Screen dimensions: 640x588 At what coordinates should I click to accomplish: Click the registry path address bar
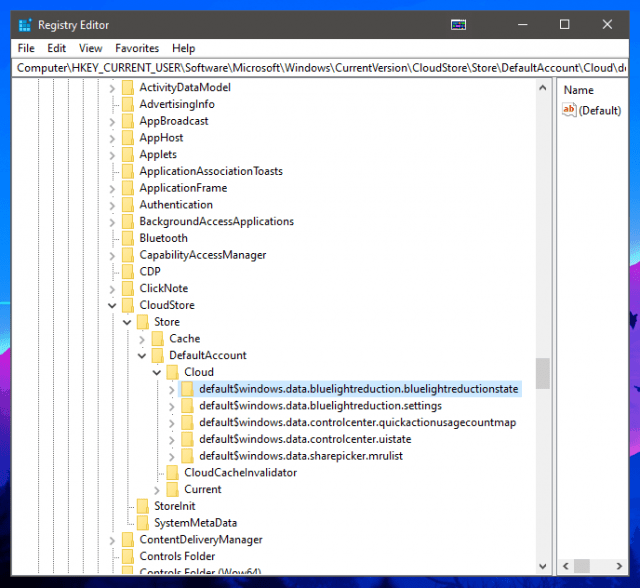pyautogui.click(x=320, y=68)
